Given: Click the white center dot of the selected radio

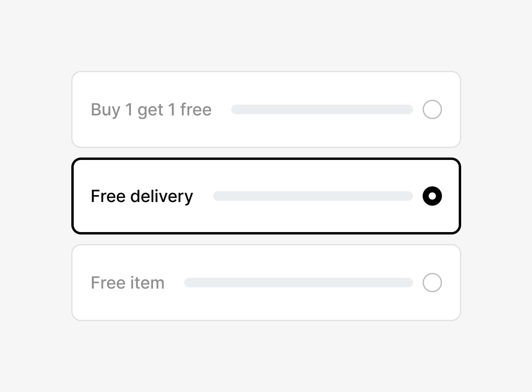Looking at the screenshot, I should click(x=432, y=196).
